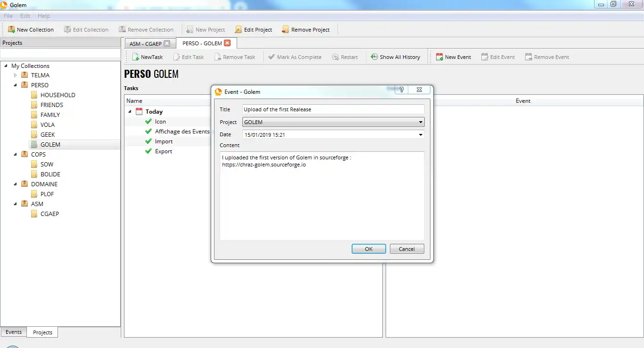The image size is (644, 348).
Task: Click the Golem logo in dialog title bar
Action: pos(218,92)
